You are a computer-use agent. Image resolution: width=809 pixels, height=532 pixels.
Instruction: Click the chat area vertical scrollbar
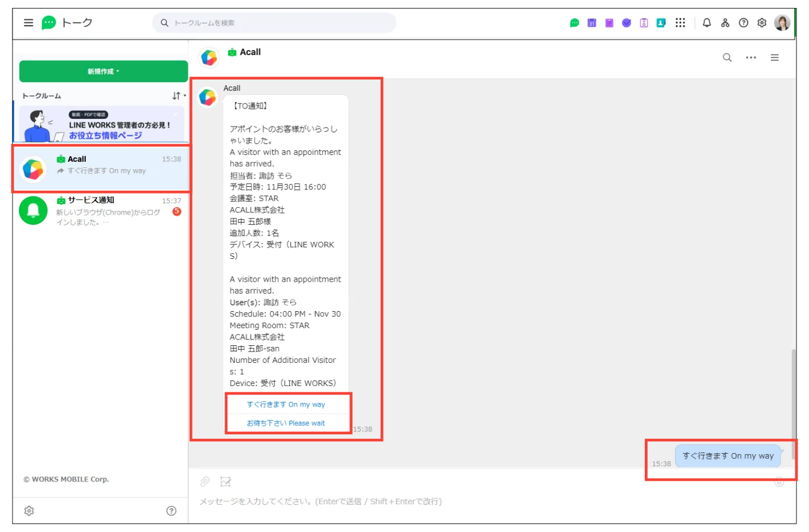pos(793,397)
